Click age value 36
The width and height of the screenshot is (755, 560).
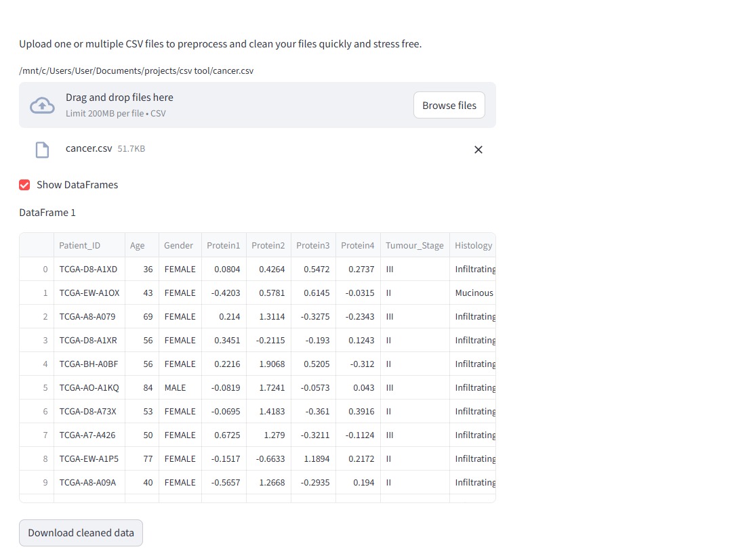click(x=142, y=269)
